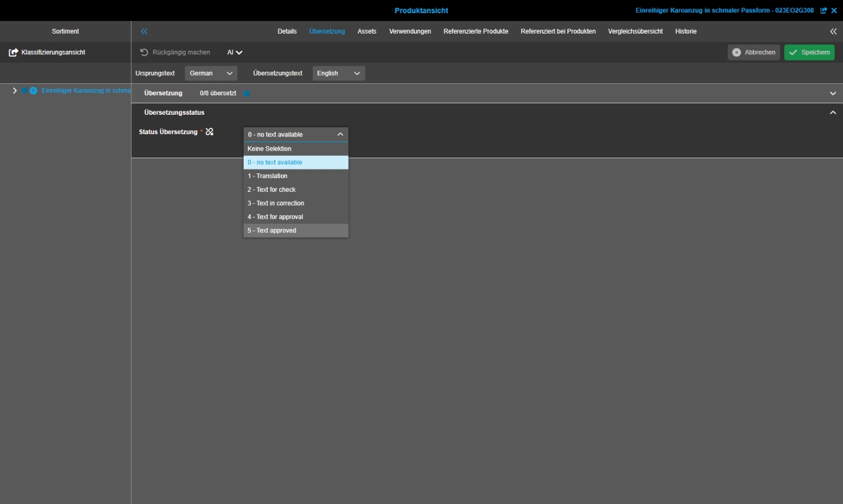
Task: Click the Klassifizierungsansicht export icon
Action: point(13,53)
